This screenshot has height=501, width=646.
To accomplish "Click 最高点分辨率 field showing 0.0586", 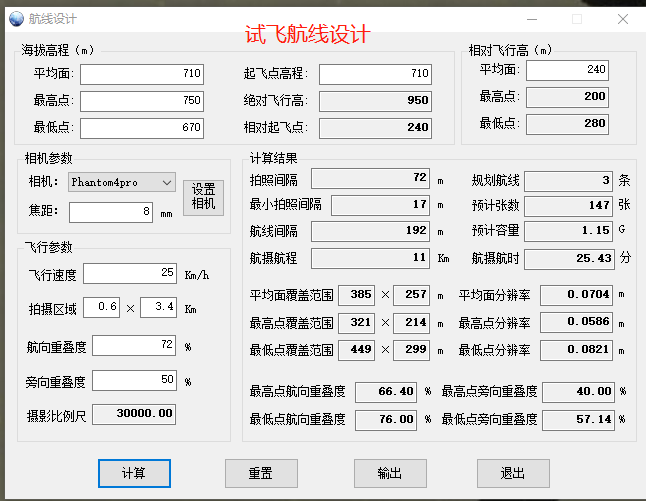I will [576, 323].
